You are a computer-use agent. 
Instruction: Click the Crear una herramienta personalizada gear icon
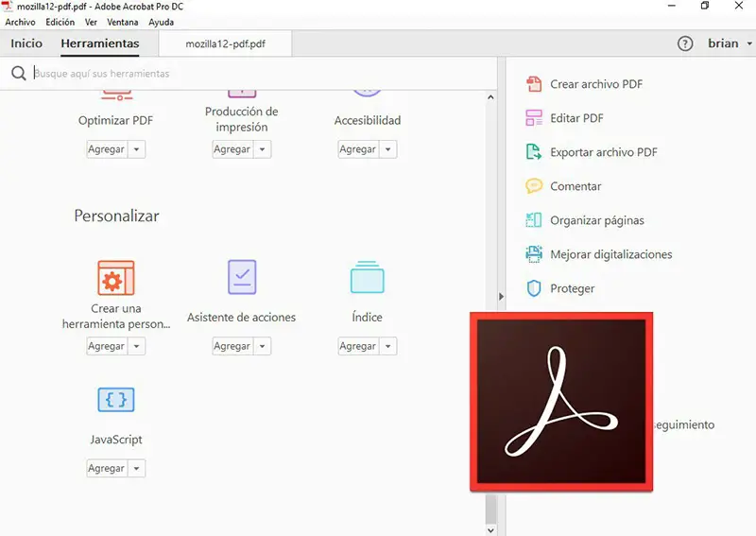[x=116, y=278]
